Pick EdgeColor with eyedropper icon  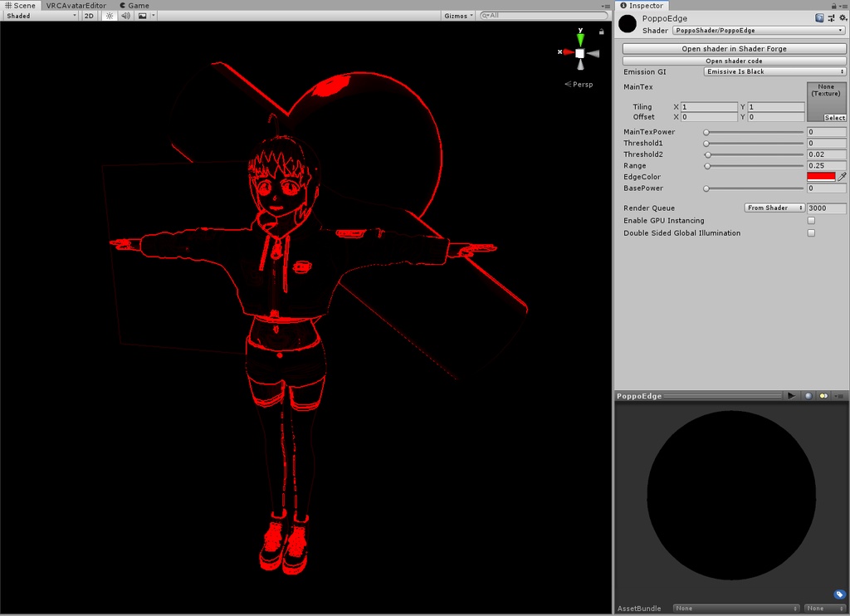pyautogui.click(x=842, y=177)
